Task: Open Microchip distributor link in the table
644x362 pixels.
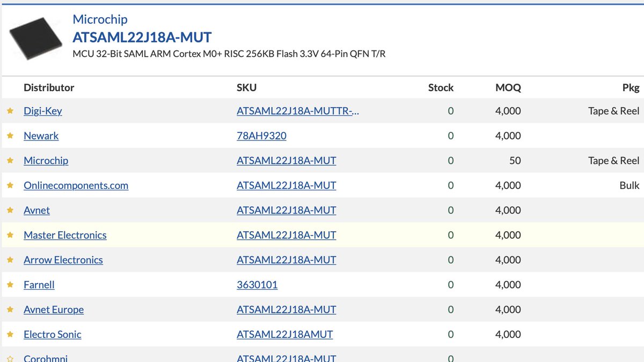Action: point(46,160)
